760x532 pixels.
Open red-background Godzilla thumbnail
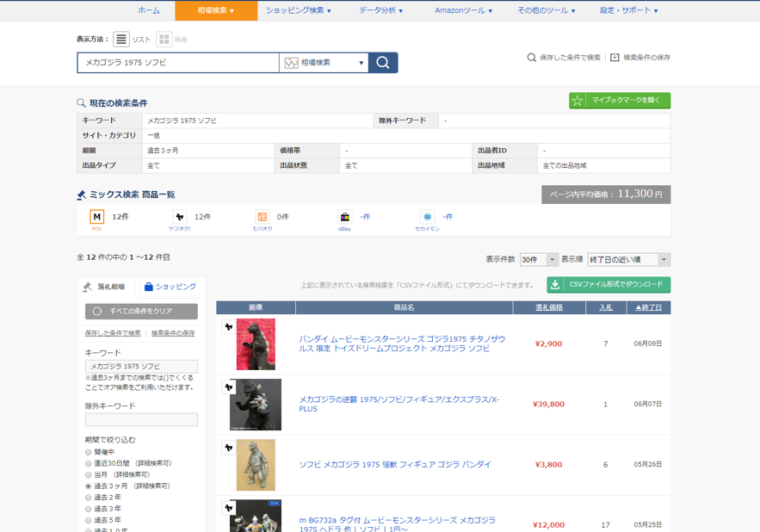coord(256,344)
